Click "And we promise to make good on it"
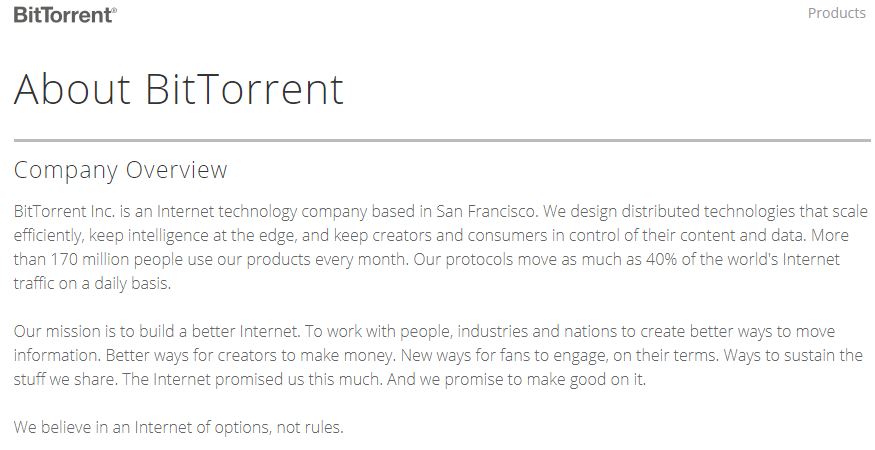This screenshot has width=875, height=450. [x=516, y=380]
